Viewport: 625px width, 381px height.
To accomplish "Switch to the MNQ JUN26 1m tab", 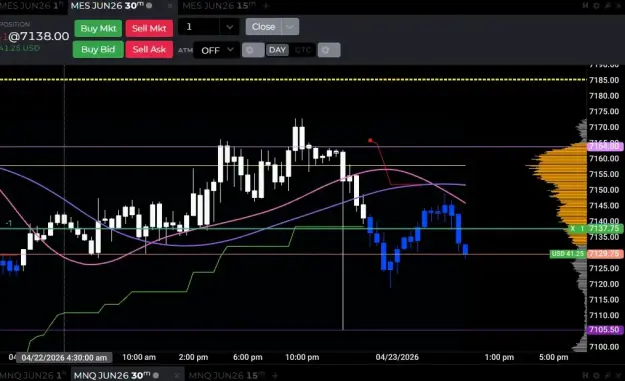I will (33, 375).
